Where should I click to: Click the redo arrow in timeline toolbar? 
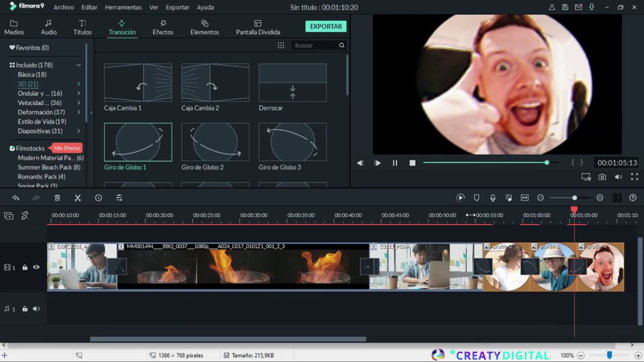click(36, 198)
